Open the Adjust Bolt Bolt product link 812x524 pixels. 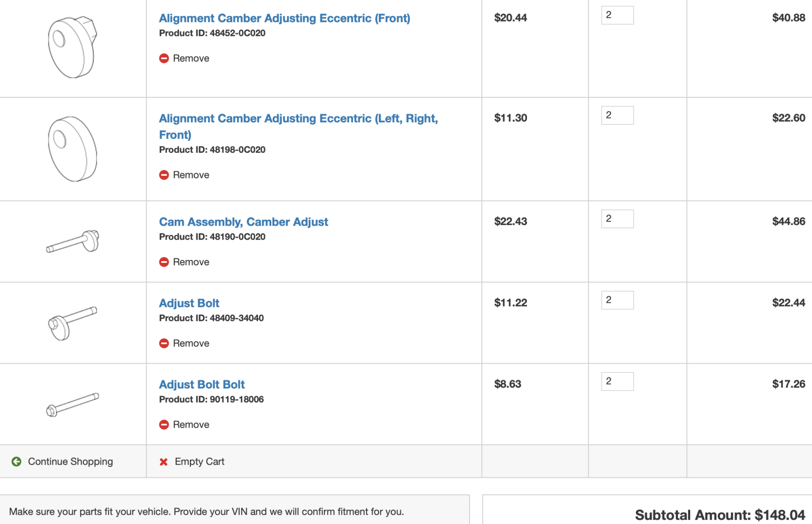pos(202,384)
